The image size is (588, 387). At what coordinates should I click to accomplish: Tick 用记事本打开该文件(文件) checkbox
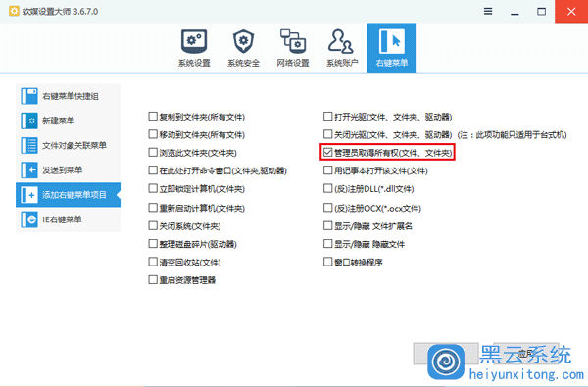tap(327, 170)
